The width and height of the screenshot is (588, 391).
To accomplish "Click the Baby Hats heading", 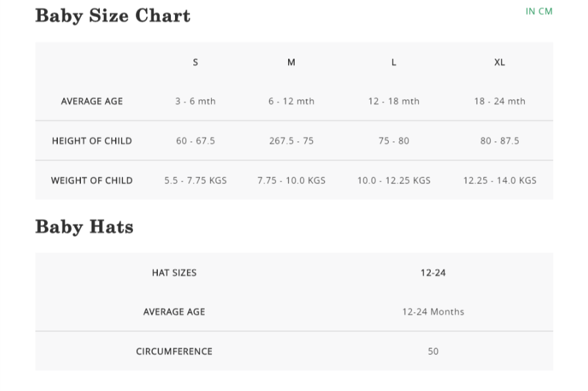I will [84, 227].
